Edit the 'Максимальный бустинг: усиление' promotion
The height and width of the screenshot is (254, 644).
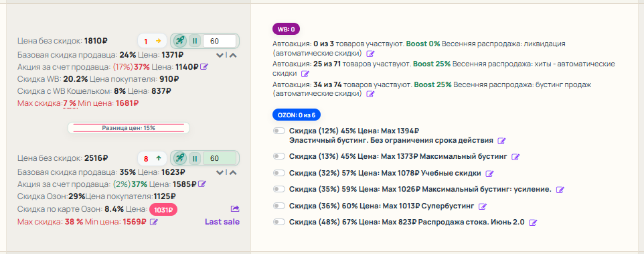tap(560, 190)
